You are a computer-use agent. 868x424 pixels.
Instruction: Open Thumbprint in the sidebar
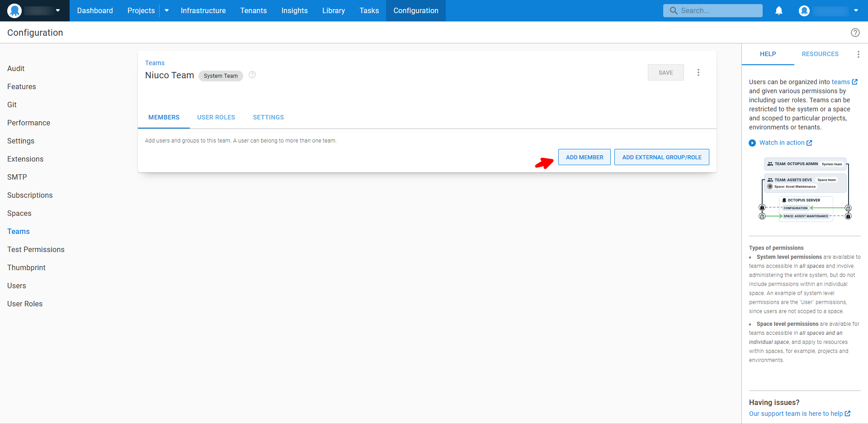click(26, 267)
